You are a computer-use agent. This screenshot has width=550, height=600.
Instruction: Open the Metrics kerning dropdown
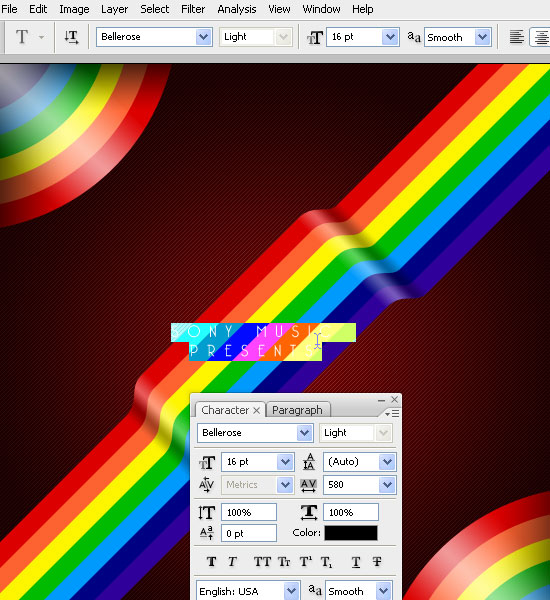click(285, 485)
